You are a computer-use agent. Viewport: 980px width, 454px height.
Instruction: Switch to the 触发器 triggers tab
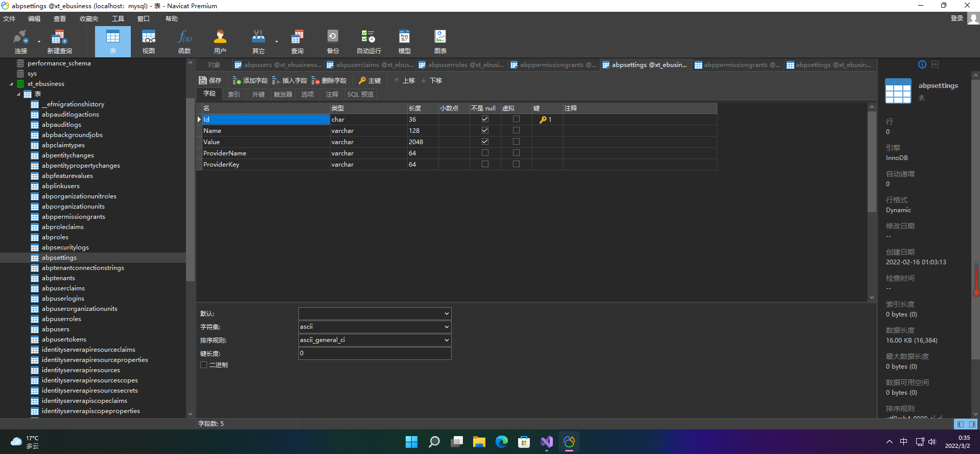283,95
